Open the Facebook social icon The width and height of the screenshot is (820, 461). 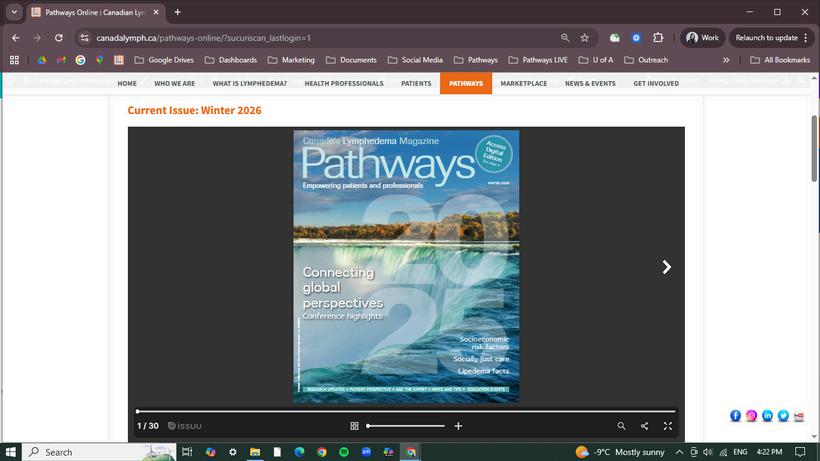(735, 416)
